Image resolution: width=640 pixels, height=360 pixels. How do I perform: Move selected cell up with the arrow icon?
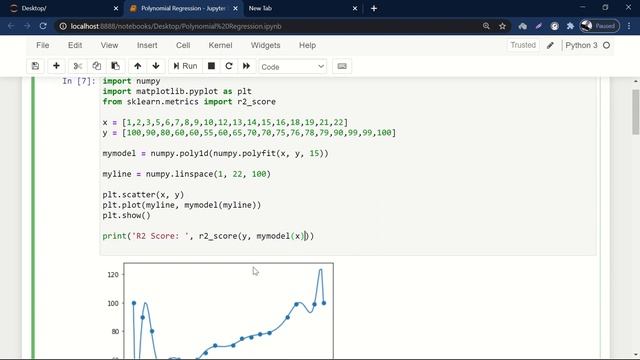pyautogui.click(x=138, y=66)
